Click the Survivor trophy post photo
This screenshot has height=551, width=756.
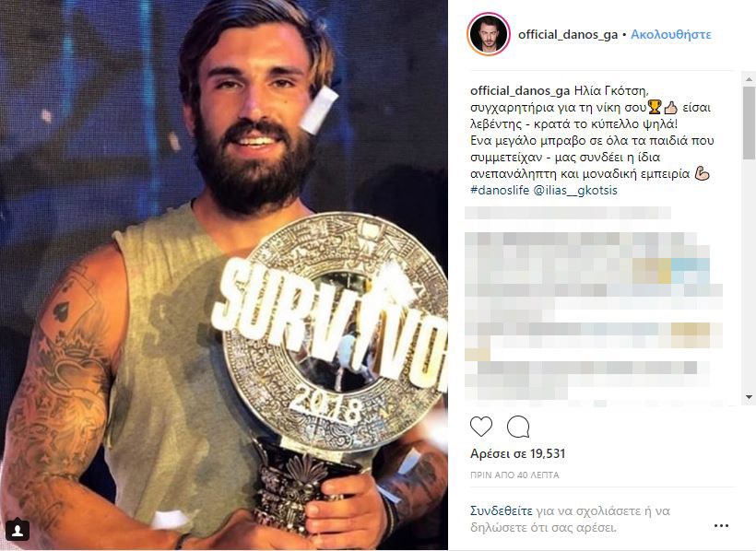click(x=224, y=275)
